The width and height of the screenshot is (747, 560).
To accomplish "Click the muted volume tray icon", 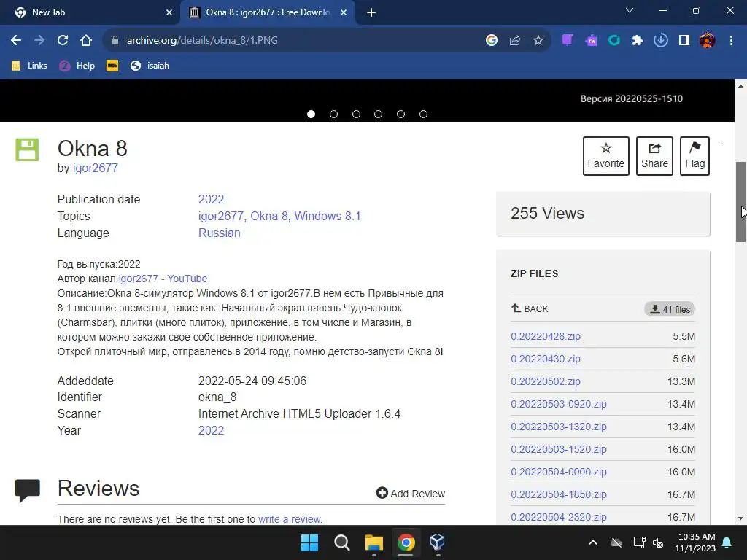I will [658, 542].
